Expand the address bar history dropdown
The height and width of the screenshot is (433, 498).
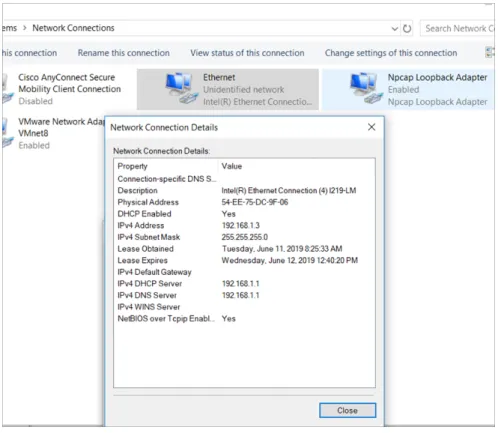click(394, 29)
